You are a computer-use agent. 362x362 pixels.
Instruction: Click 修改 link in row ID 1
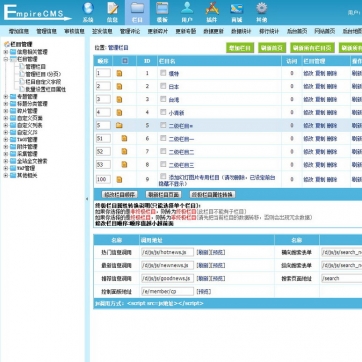(308, 73)
